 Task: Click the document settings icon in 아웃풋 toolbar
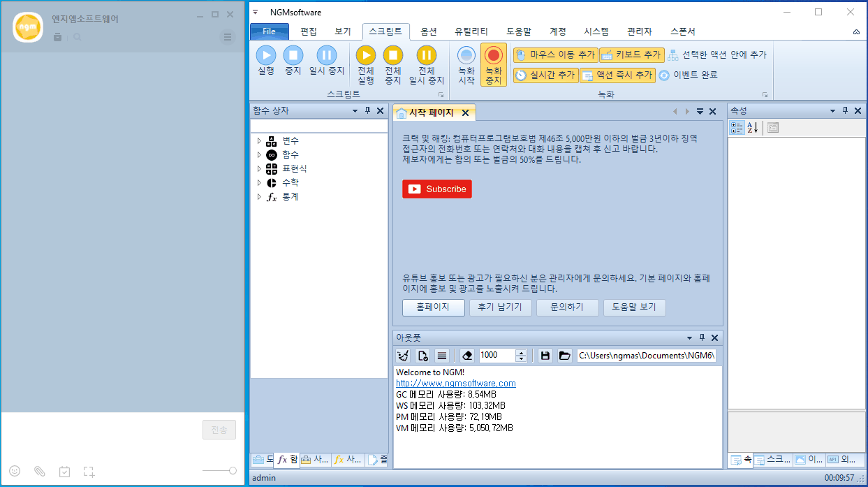coord(422,355)
